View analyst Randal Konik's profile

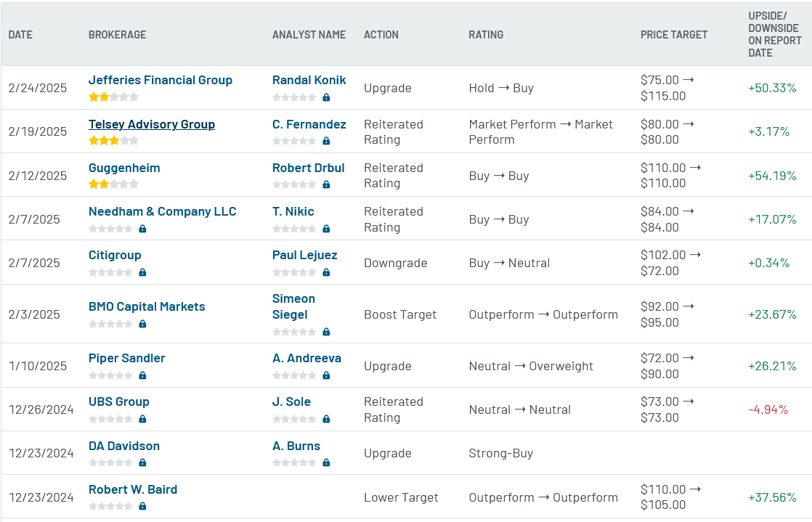pyautogui.click(x=309, y=81)
